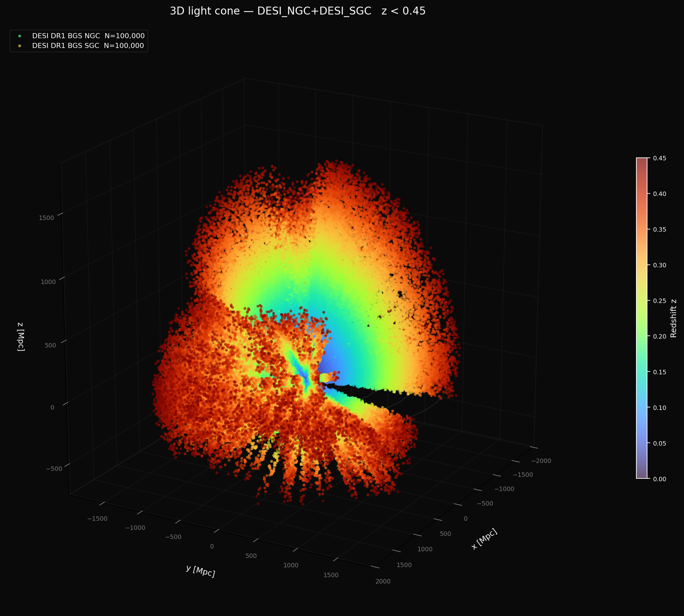
Task: Click the 'y [Mpc]' axis label
Action: [200, 571]
